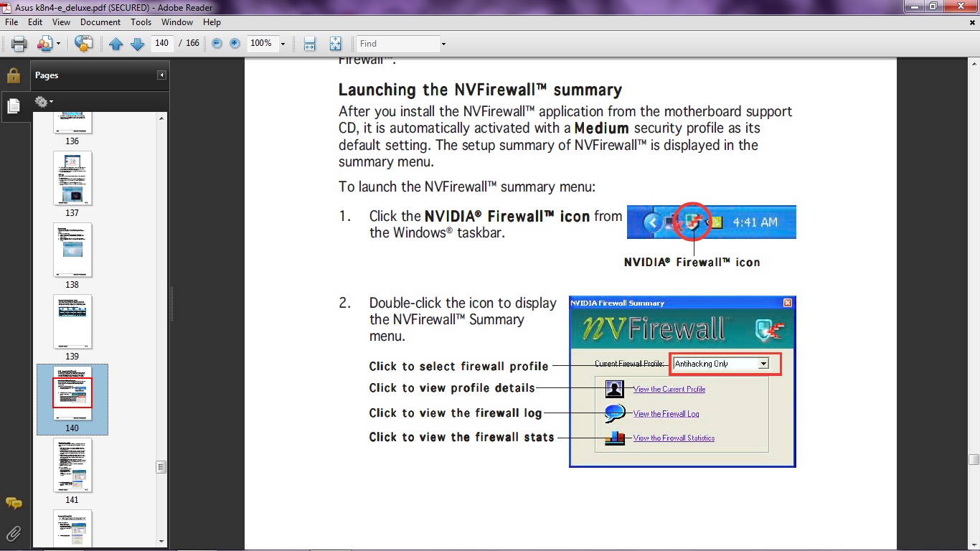980x551 pixels.
Task: Select page 136 thumbnail
Action: [72, 123]
